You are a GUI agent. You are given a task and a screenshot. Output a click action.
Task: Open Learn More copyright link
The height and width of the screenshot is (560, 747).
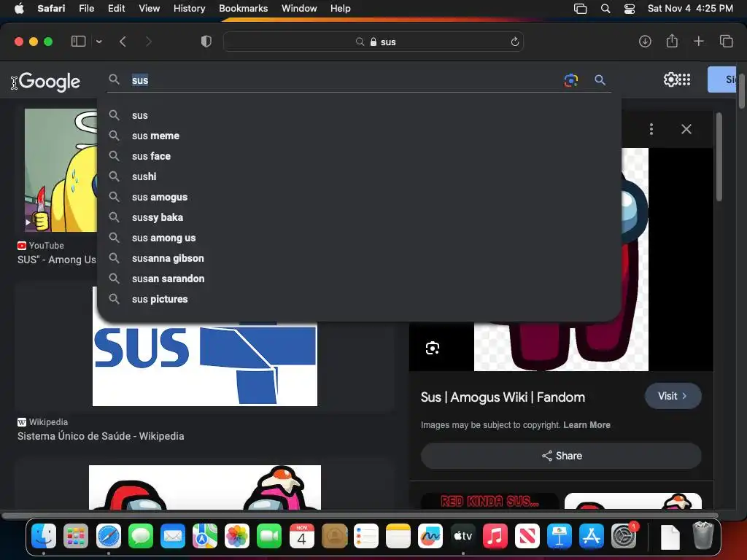coord(587,425)
